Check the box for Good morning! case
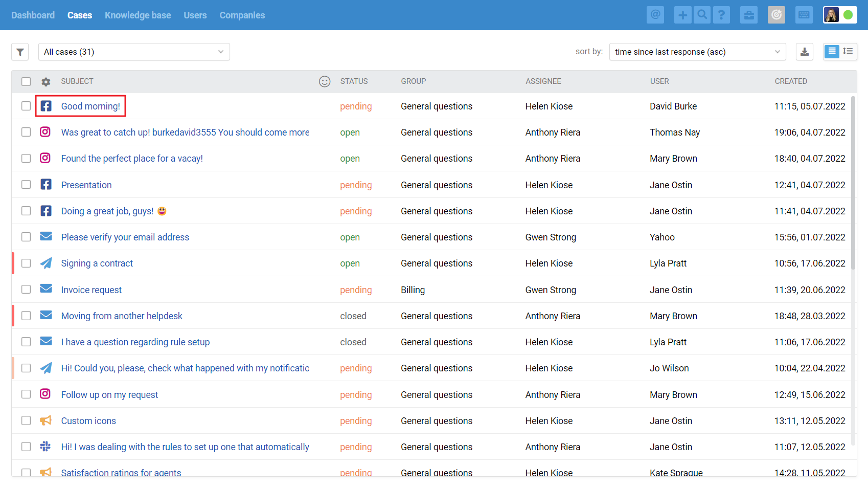The height and width of the screenshot is (488, 868). [x=26, y=106]
